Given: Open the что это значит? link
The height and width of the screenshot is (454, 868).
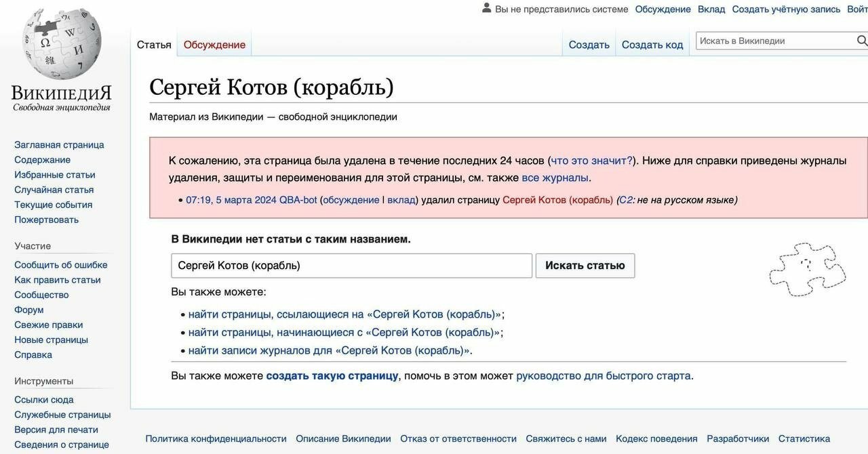Looking at the screenshot, I should pos(591,161).
